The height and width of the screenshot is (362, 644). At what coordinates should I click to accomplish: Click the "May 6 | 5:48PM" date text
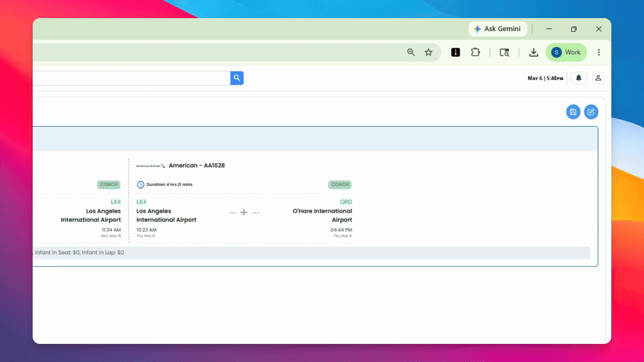(x=546, y=78)
